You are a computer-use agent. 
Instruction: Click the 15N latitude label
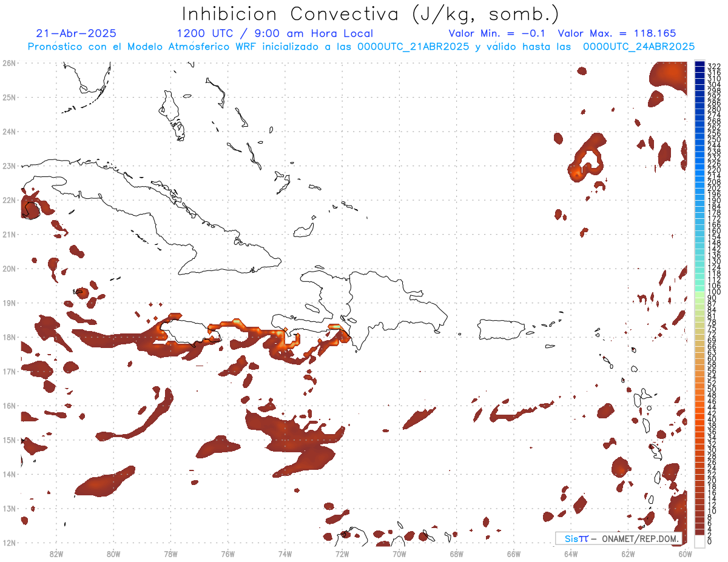pos(9,440)
